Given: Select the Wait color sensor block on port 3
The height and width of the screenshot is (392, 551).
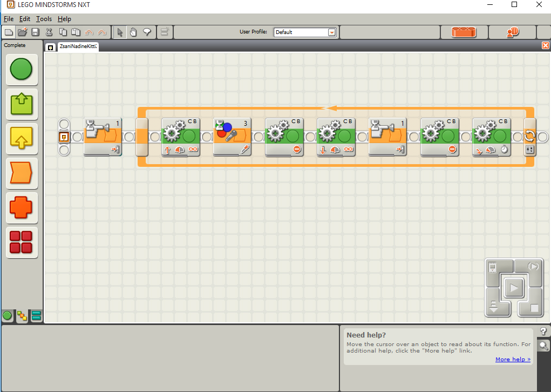Looking at the screenshot, I should pyautogui.click(x=232, y=137).
